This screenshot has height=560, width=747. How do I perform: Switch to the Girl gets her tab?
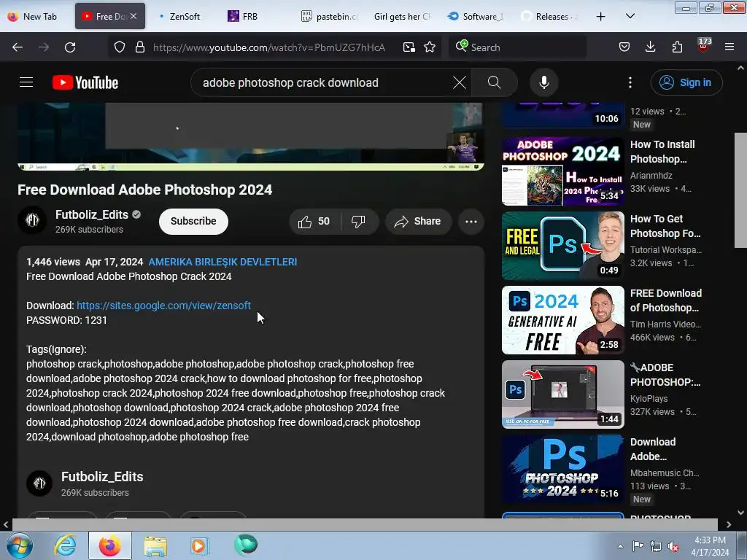click(x=402, y=16)
